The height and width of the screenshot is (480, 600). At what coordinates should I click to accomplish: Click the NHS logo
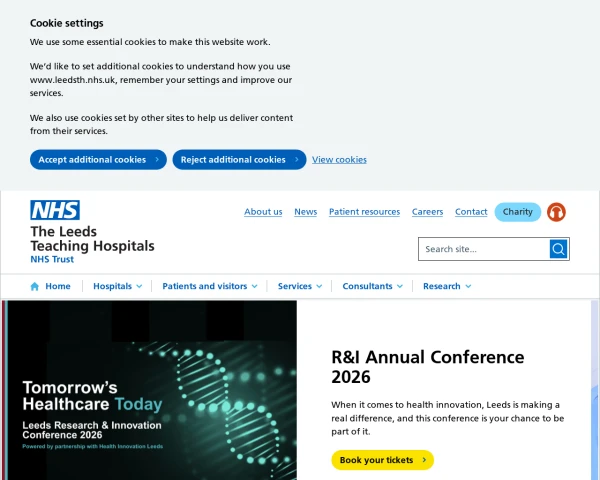click(x=55, y=210)
